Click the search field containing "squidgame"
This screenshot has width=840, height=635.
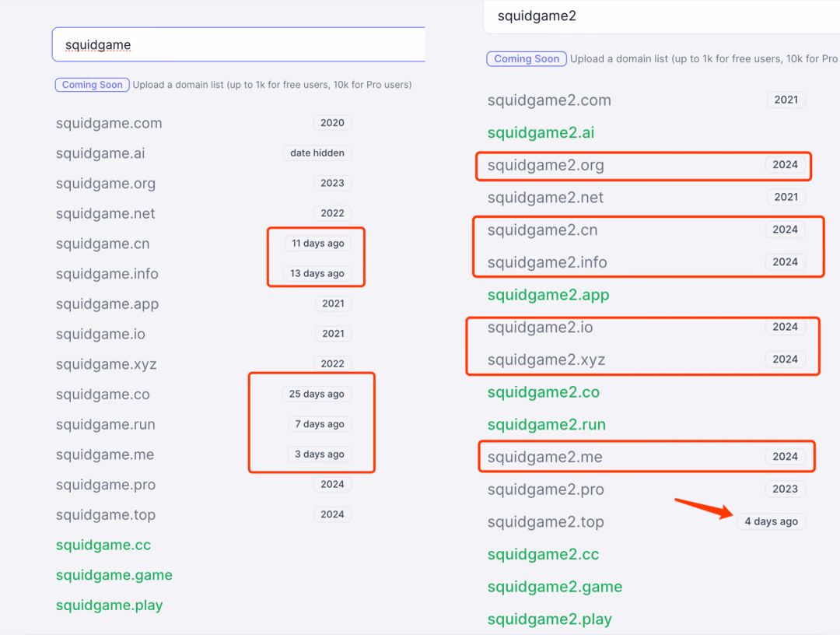(239, 44)
